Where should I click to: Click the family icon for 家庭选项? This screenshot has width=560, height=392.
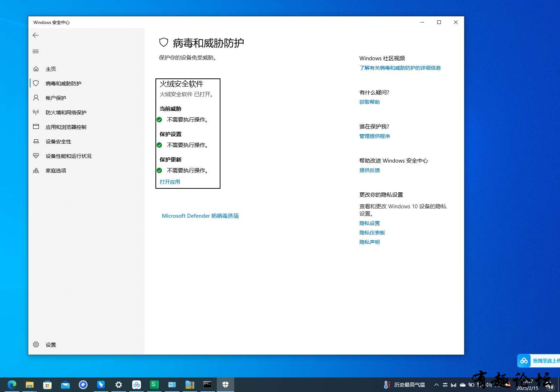pos(36,170)
